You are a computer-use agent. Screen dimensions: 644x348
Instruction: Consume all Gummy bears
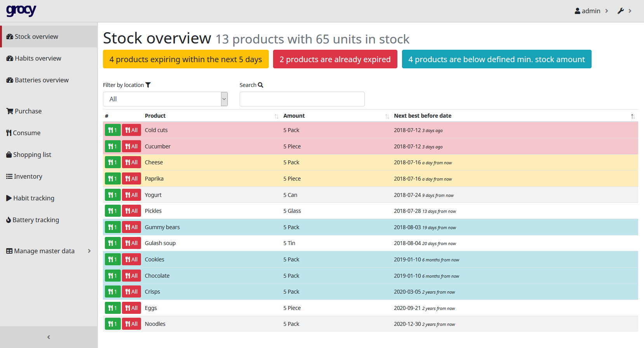click(131, 227)
